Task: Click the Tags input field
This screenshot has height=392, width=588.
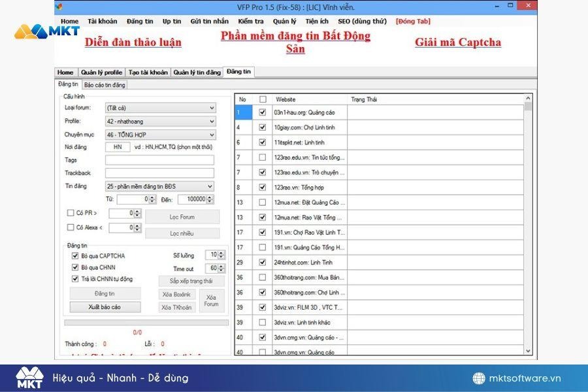Action: (x=159, y=160)
